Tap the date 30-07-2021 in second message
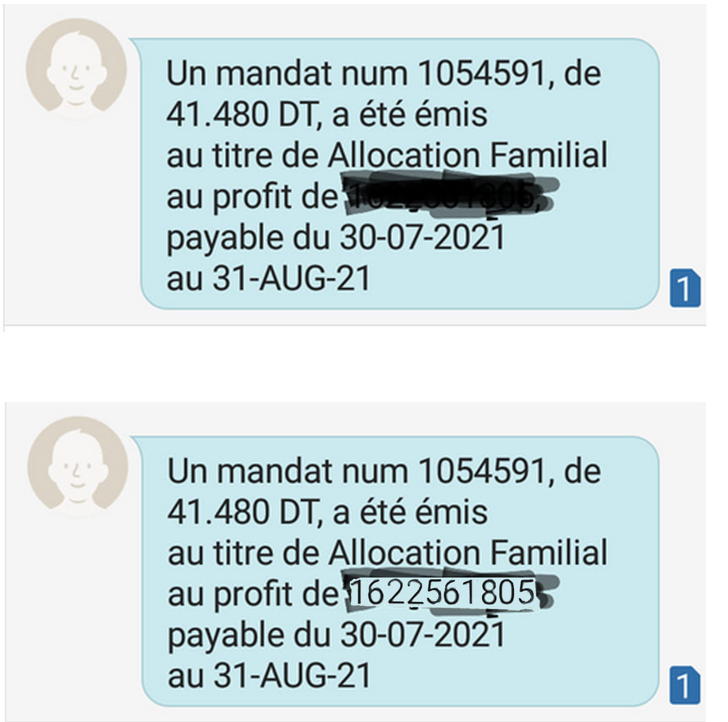 pyautogui.click(x=422, y=635)
